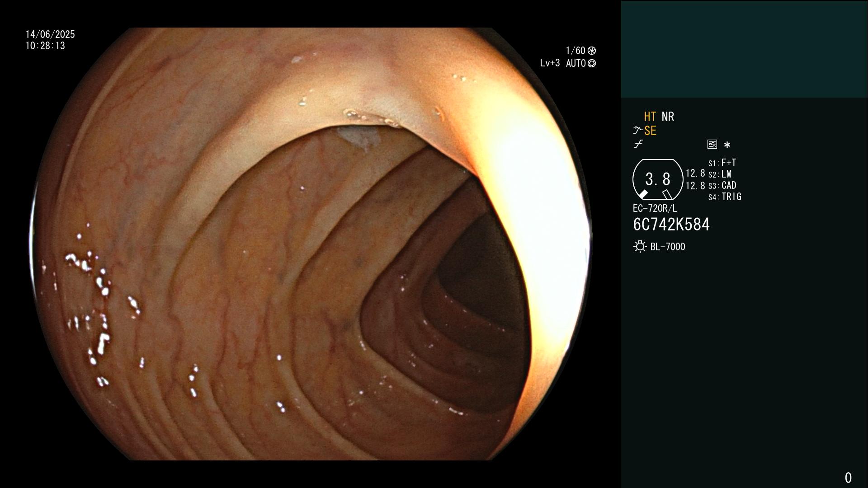The image size is (868, 488).
Task: Click the AUTO exposure mode text
Action: point(576,63)
